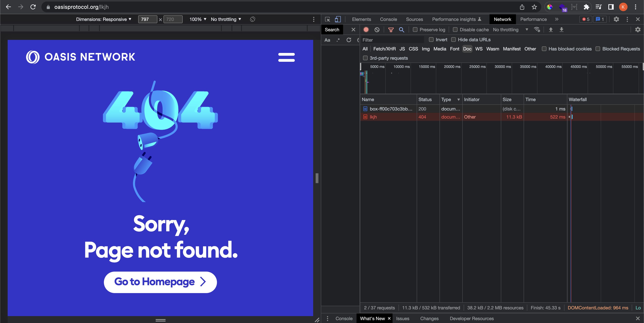Click the clear network log icon
Viewport: 644px width, 323px height.
(377, 30)
